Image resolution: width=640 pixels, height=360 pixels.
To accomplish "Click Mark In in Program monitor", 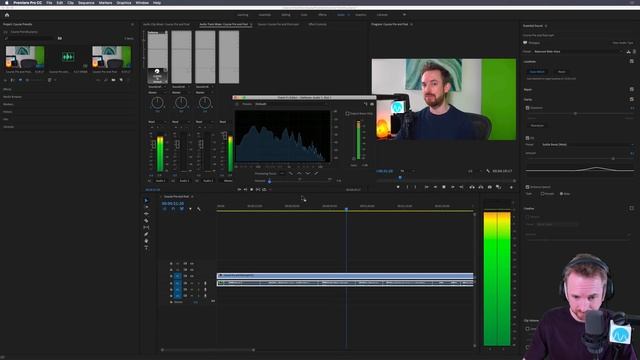I will pos(407,187).
